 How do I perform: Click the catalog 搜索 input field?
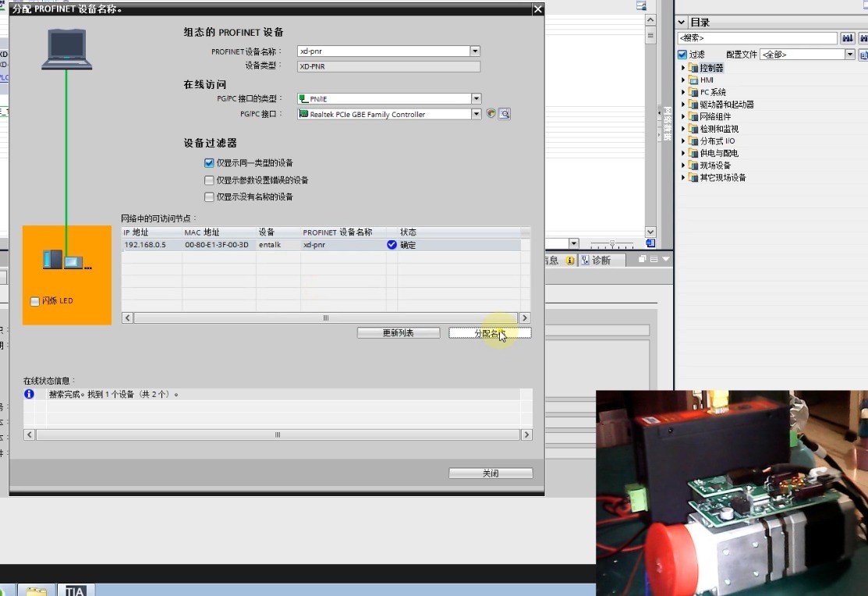(757, 37)
